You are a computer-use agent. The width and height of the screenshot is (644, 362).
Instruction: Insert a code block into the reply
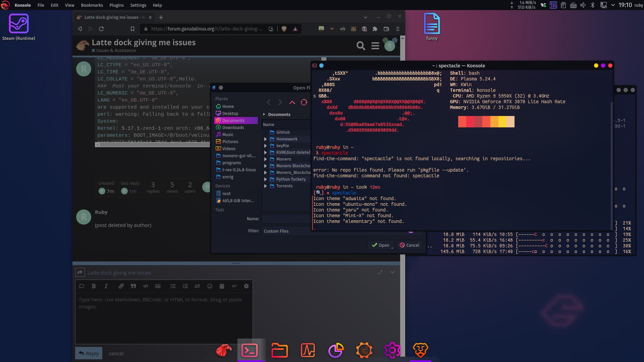146,286
